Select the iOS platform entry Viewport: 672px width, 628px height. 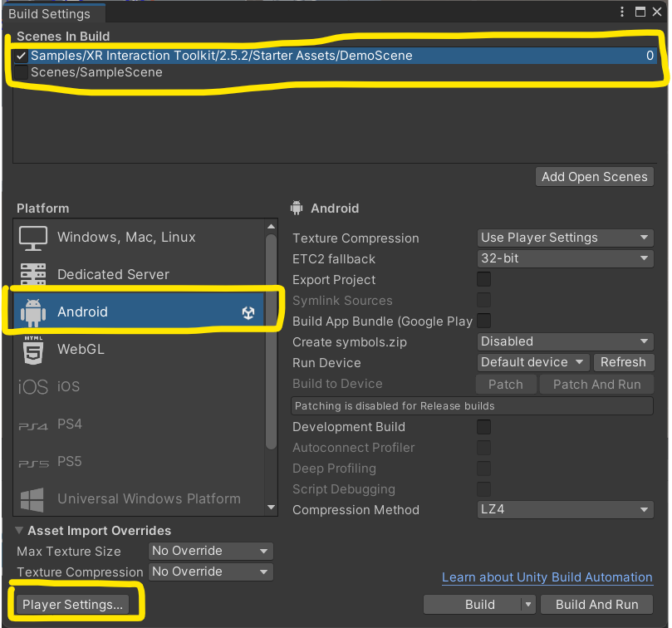click(139, 386)
